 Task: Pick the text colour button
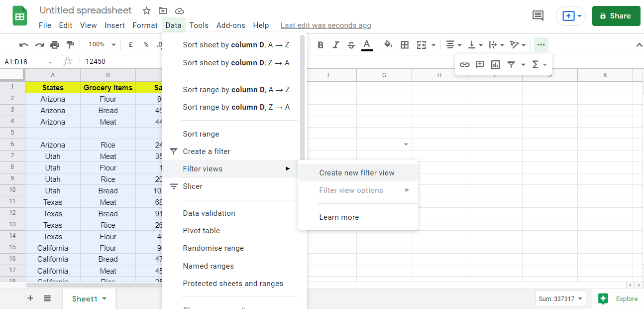pyautogui.click(x=367, y=45)
